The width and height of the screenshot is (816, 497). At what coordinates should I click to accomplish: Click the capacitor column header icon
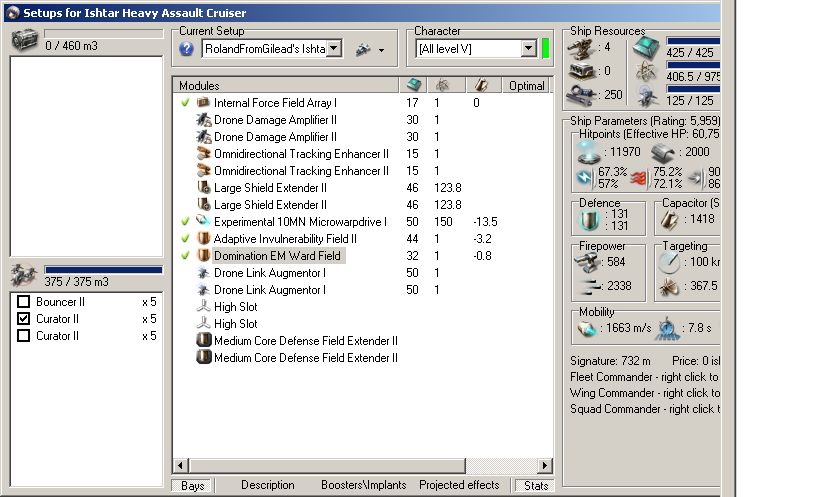481,85
